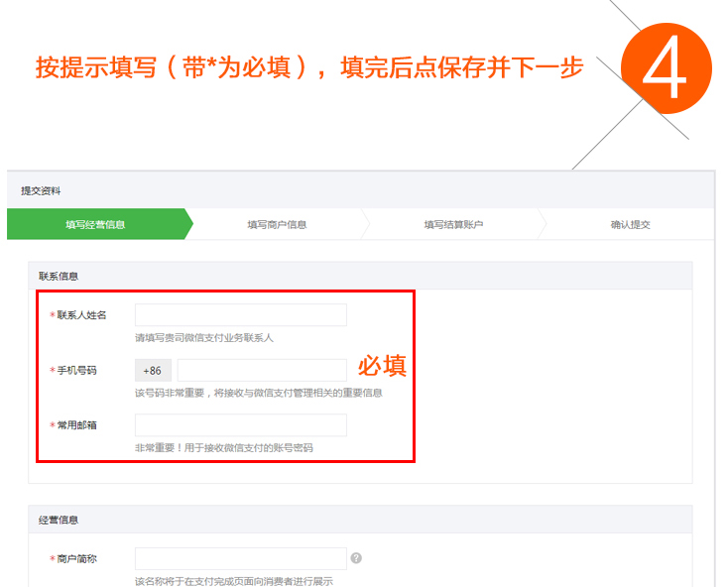Focus the 常用邮箱 input field

[x=240, y=425]
